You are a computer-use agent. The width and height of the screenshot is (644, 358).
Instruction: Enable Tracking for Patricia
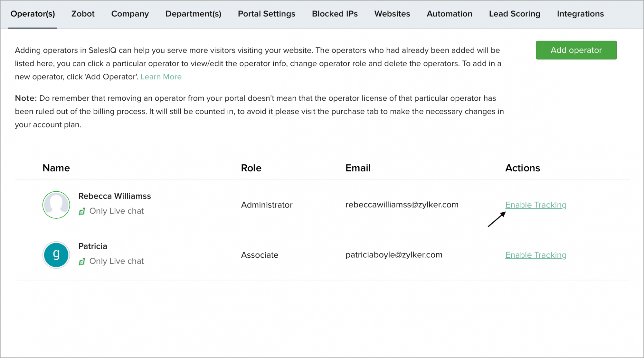point(536,255)
